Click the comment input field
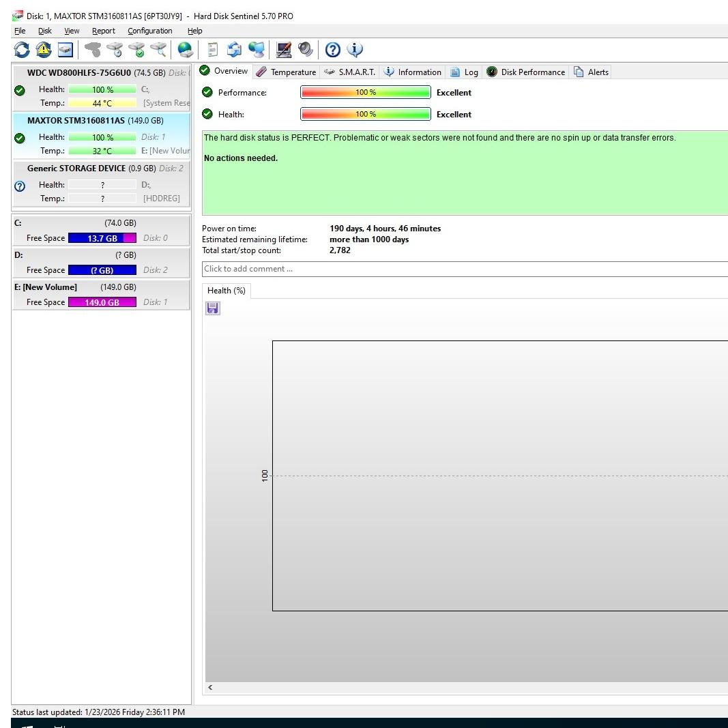728x728 pixels. 464,269
